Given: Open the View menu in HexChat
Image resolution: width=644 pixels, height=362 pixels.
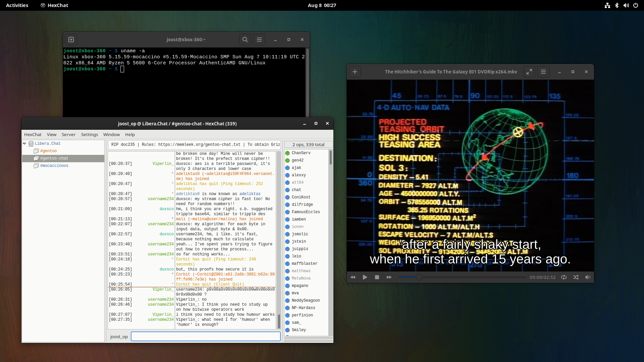Looking at the screenshot, I should tap(52, 134).
